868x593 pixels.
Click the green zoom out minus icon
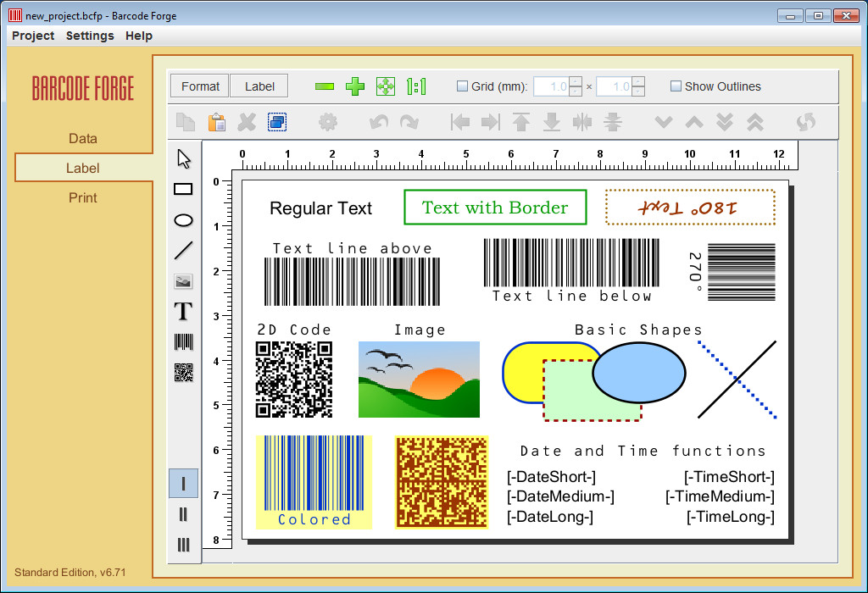(x=325, y=86)
